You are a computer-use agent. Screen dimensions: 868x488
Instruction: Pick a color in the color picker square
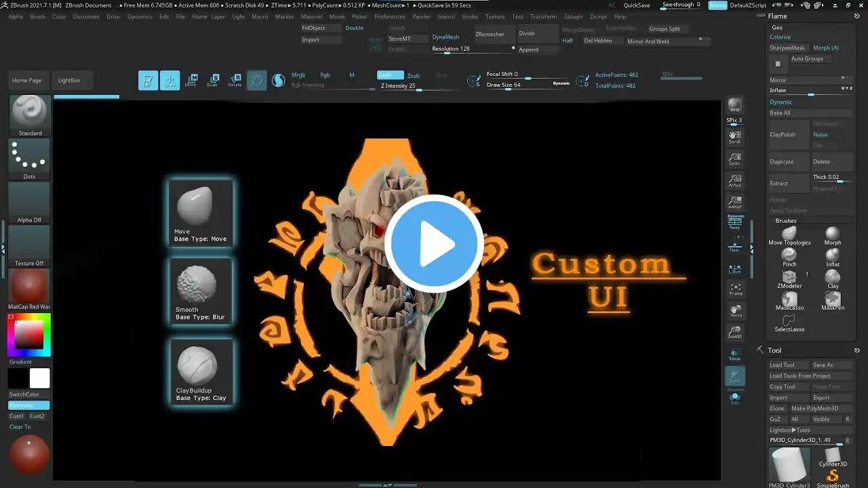point(29,335)
